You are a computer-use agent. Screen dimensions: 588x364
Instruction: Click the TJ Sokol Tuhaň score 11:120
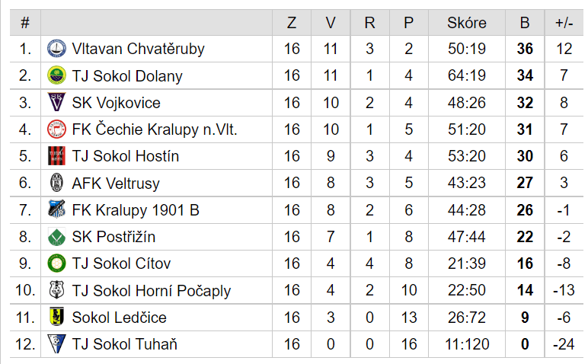[467, 344]
